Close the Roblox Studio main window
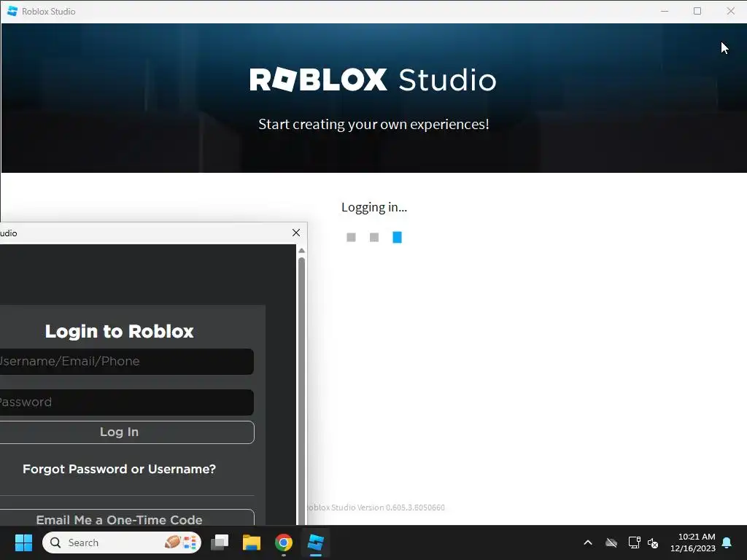Screen dimensions: 747x560 coord(730,11)
